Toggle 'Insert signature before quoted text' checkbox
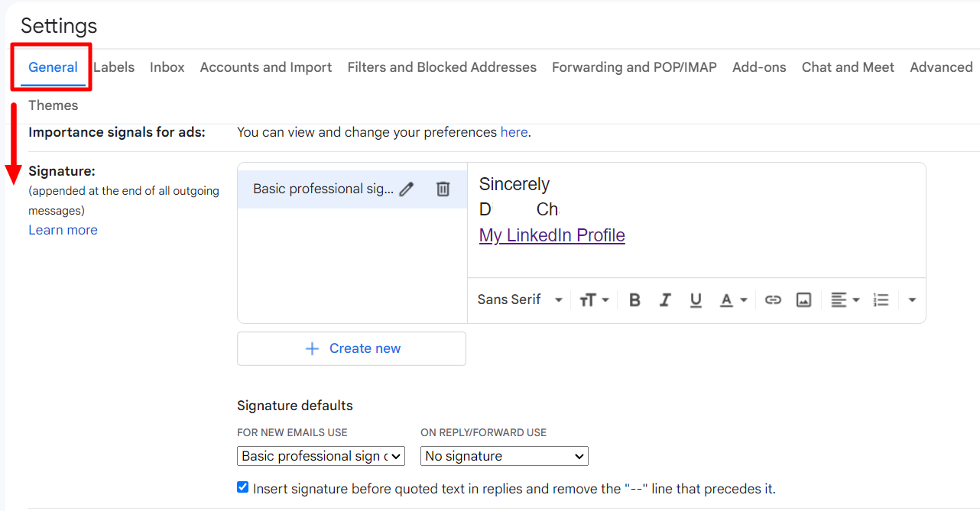 coord(243,487)
